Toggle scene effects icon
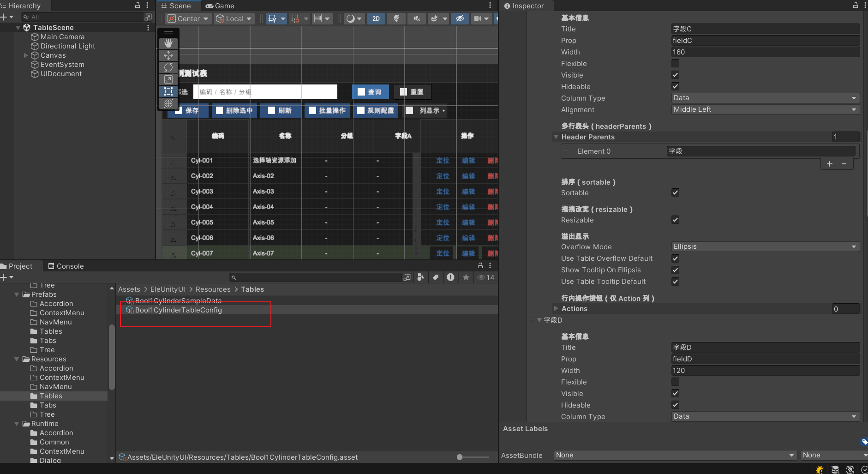 coord(434,18)
